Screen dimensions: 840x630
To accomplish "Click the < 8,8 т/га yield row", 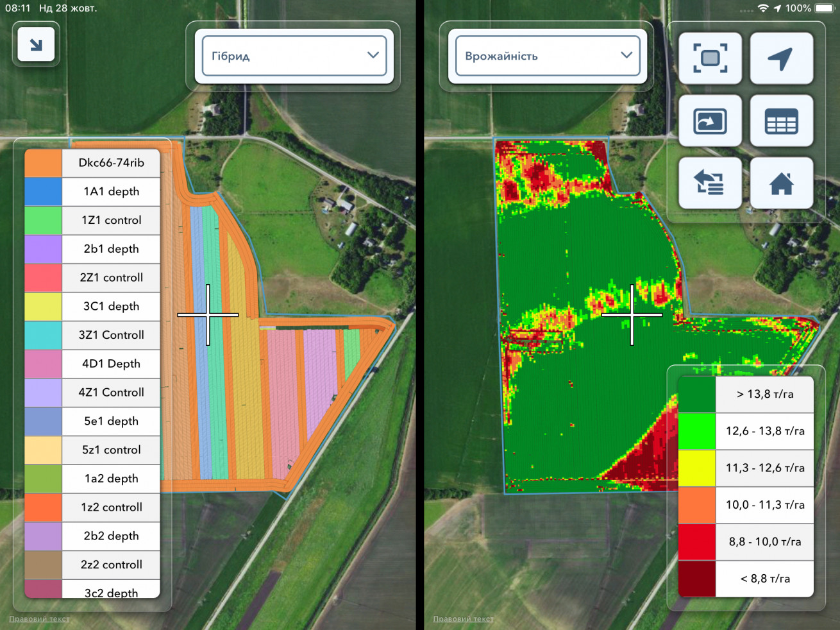I will 746,579.
